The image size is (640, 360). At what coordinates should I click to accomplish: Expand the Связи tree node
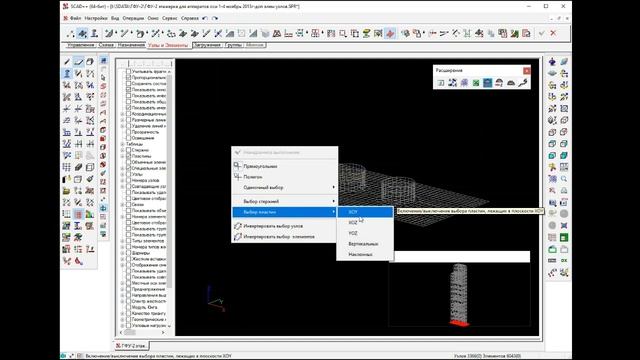pos(122,204)
